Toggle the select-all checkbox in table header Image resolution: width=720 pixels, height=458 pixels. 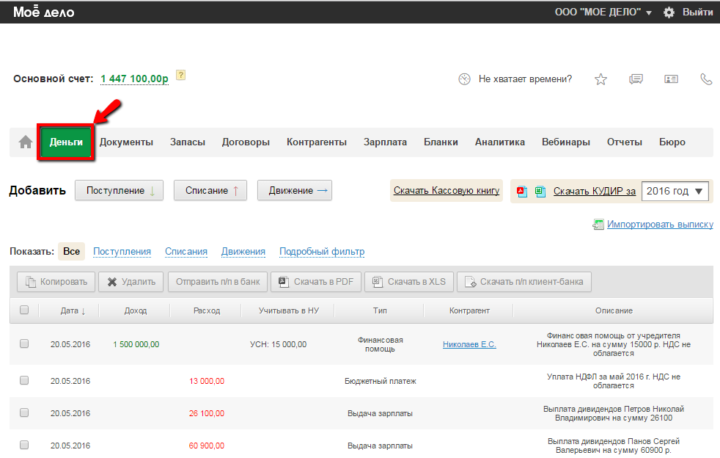click(x=24, y=310)
